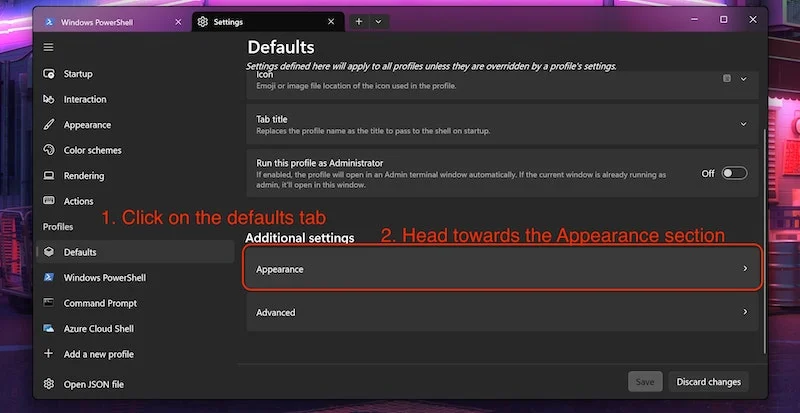800x413 pixels.
Task: Click the PowerShell icon on the first tab
Action: point(49,22)
